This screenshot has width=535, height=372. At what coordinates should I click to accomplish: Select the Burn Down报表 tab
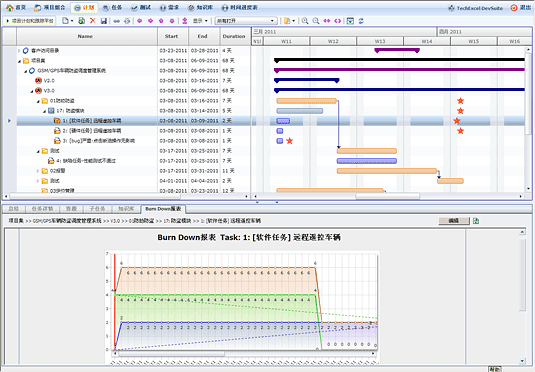pos(163,209)
